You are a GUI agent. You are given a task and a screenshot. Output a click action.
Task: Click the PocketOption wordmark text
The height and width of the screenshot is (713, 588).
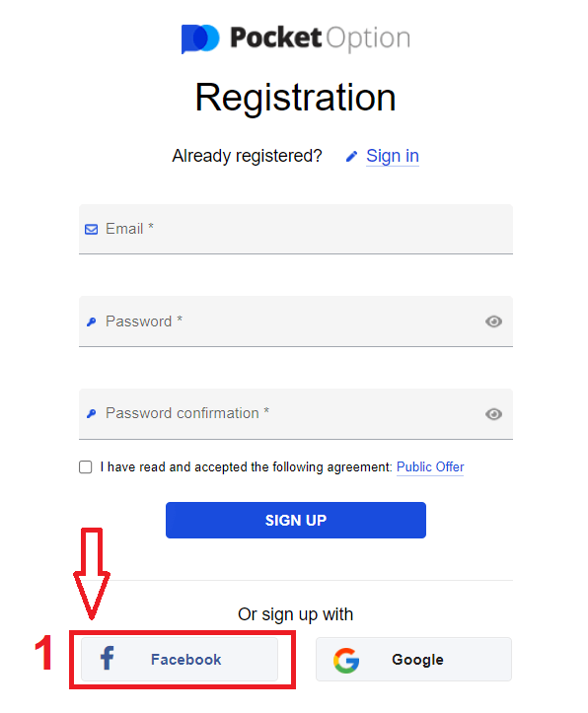point(321,37)
